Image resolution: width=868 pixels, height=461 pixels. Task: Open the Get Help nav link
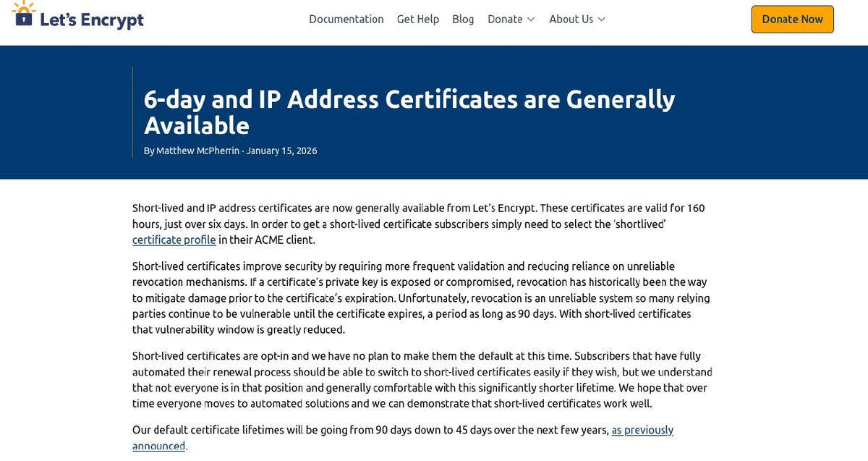click(x=417, y=19)
